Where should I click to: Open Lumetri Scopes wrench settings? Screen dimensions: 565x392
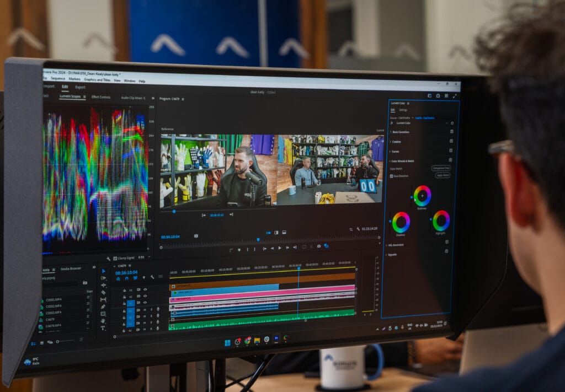coord(108,258)
